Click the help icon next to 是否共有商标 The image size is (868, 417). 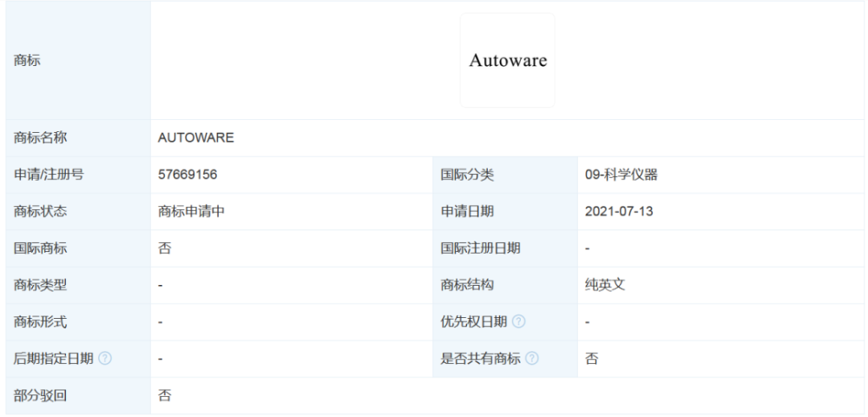(x=531, y=358)
